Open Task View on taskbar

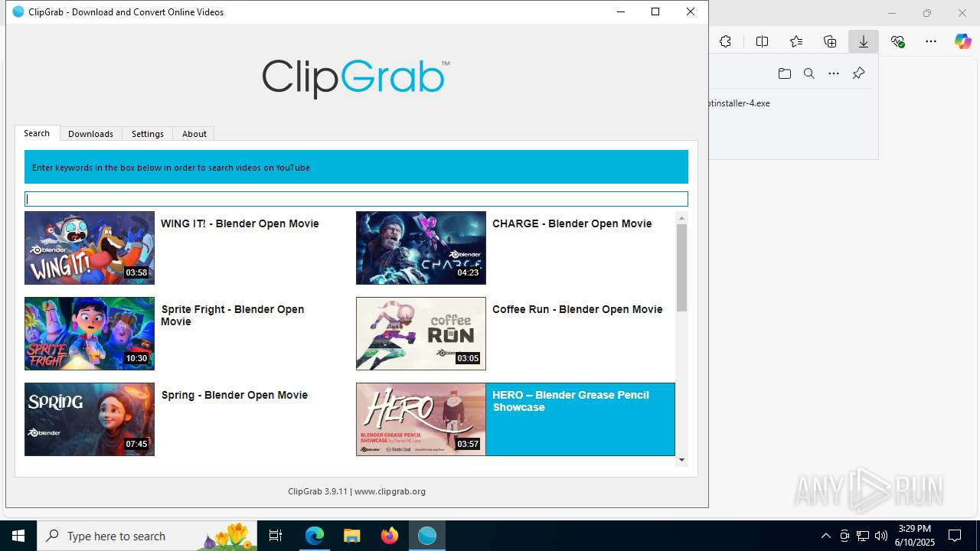pyautogui.click(x=276, y=536)
